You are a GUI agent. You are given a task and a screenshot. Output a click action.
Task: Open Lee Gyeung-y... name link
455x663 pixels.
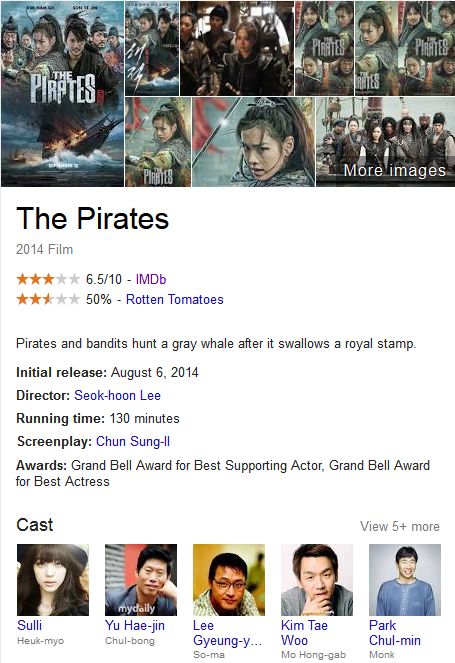(x=228, y=633)
